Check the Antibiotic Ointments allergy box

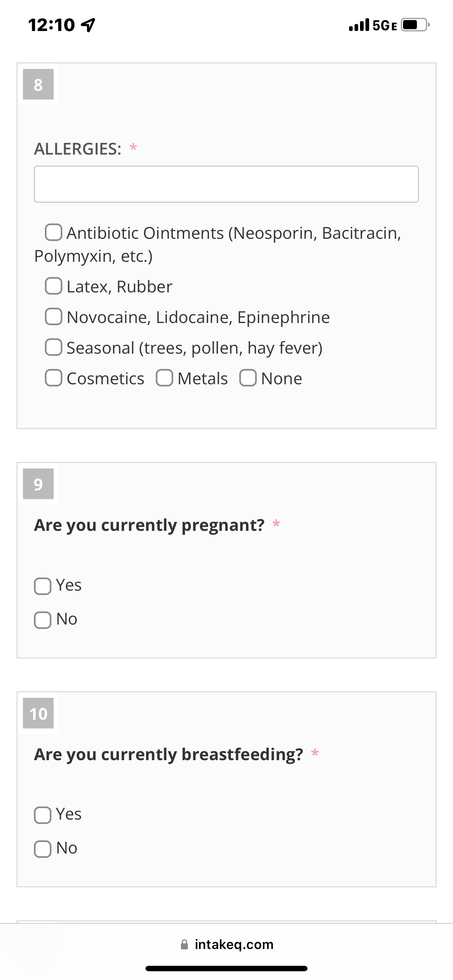54,233
